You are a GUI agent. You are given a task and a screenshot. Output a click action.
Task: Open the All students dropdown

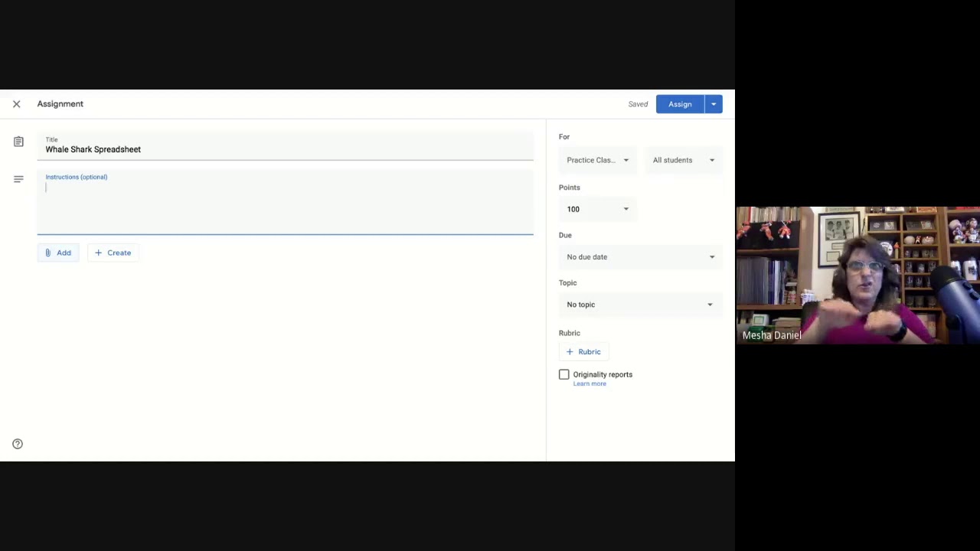(684, 160)
